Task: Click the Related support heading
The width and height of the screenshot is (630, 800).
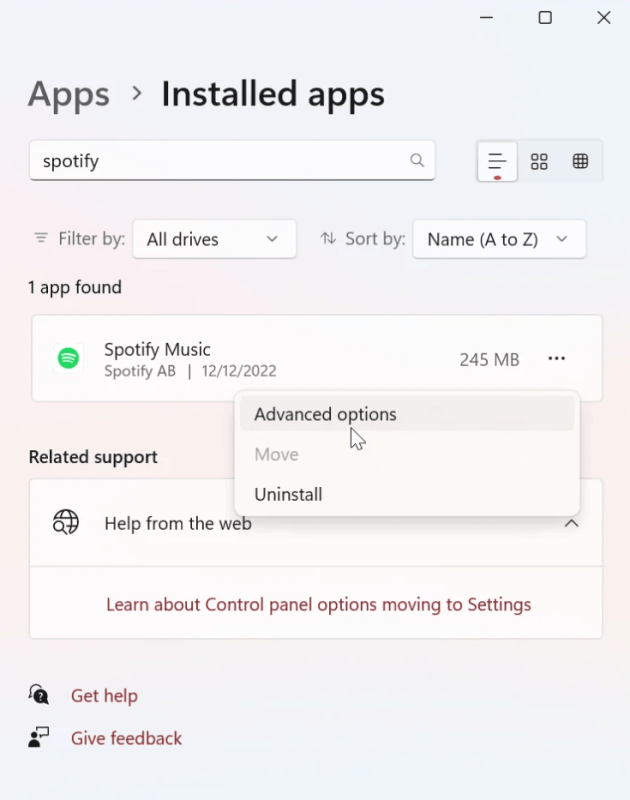Action: click(93, 457)
